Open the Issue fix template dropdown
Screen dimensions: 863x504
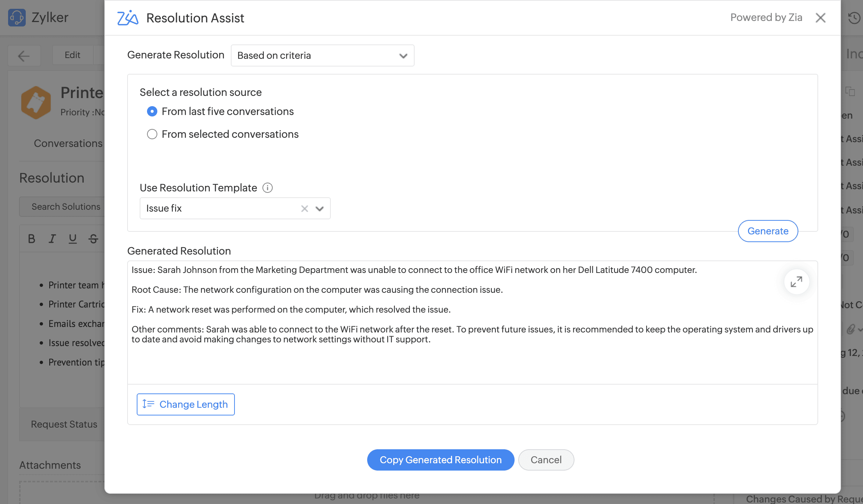319,208
